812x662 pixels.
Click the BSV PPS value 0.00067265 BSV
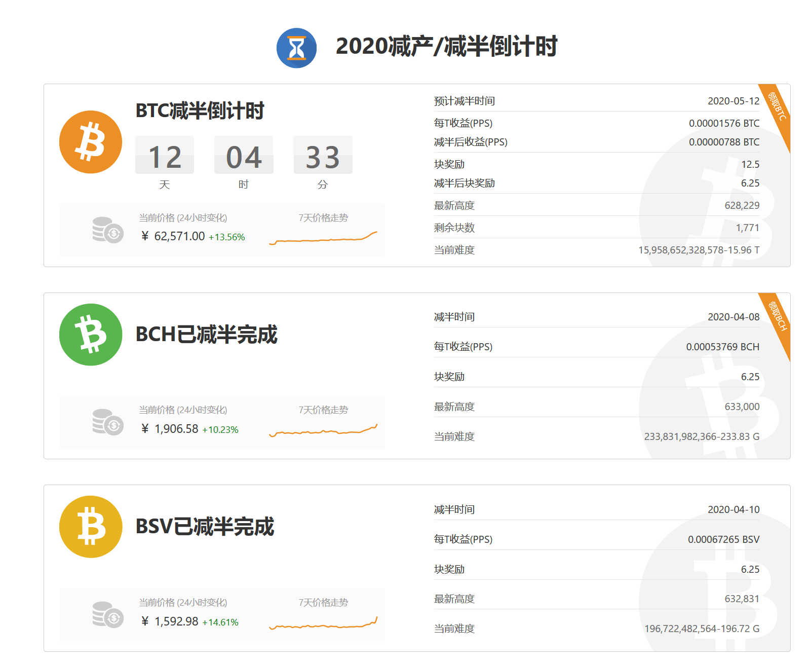(723, 539)
